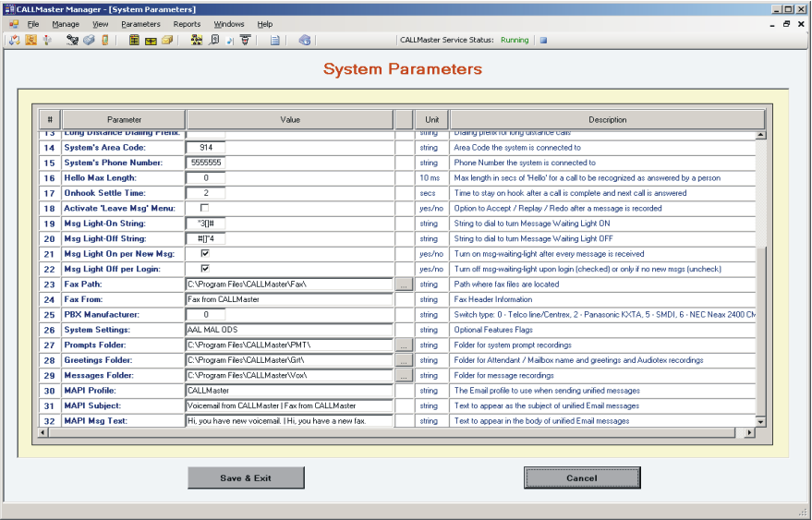Click the table's scroll up arrow
This screenshot has width=812, height=520.
click(760, 135)
